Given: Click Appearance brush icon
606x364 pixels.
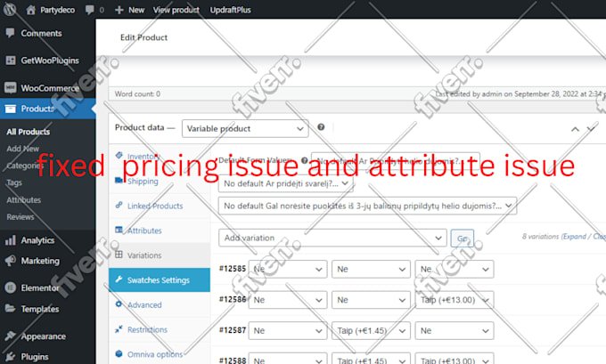Looking at the screenshot, I should coord(11,336).
